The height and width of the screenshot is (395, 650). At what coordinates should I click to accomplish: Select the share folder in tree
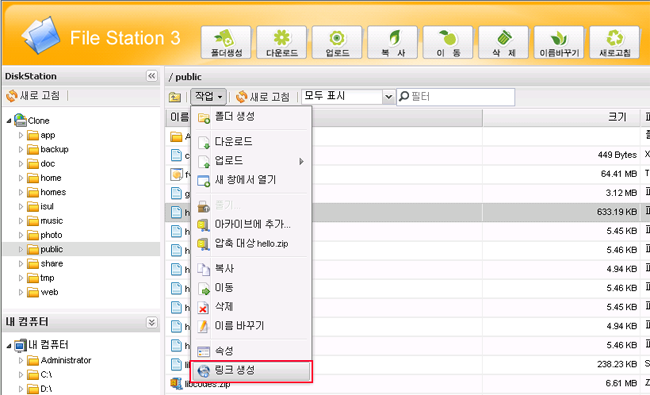click(x=45, y=264)
